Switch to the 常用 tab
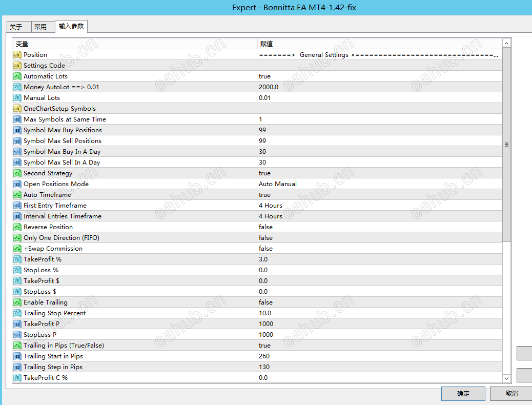 coord(43,27)
